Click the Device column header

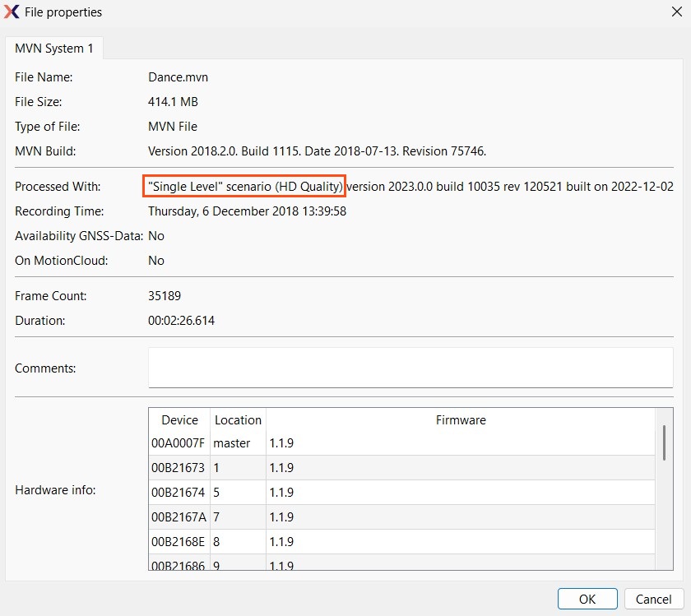179,419
